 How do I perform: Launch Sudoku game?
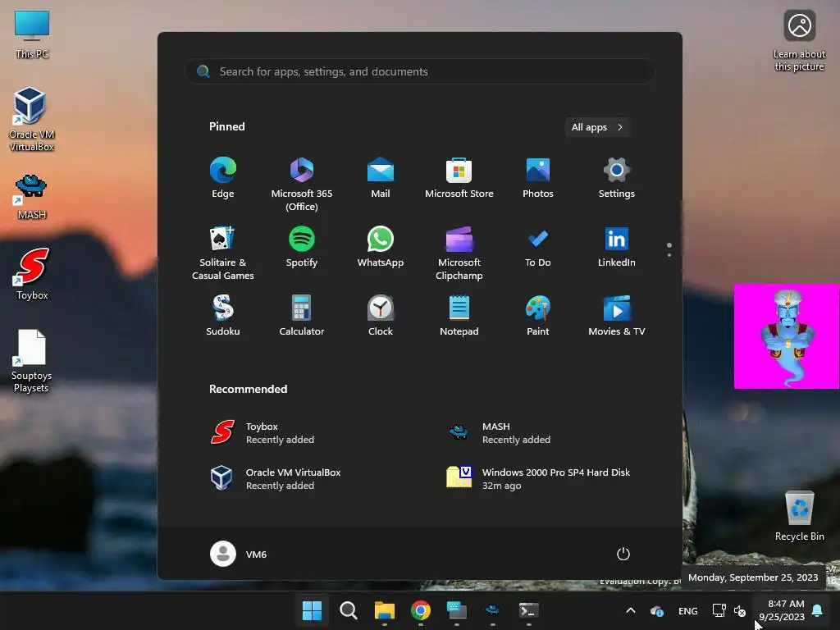tap(223, 316)
